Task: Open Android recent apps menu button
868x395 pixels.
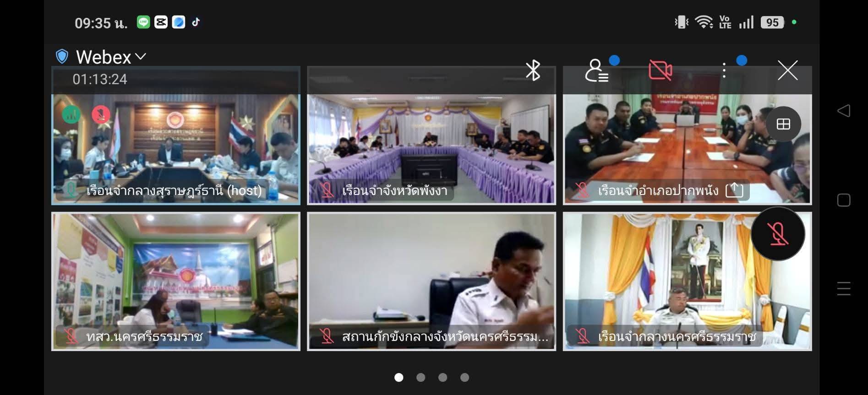Action: point(843,289)
